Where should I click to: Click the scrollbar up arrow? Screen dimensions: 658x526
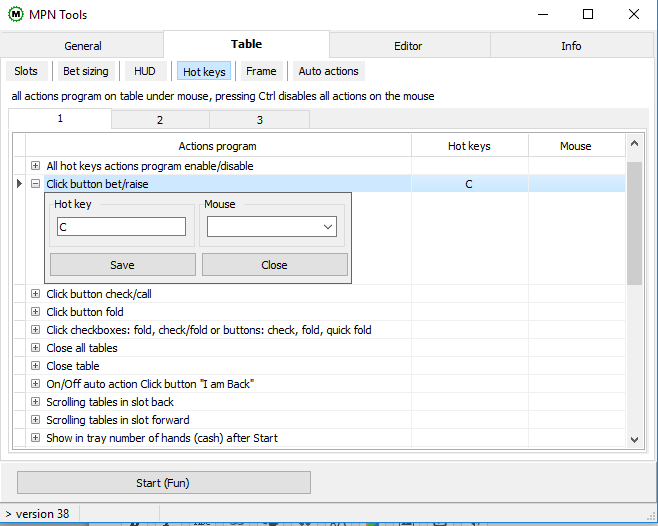(x=634, y=144)
